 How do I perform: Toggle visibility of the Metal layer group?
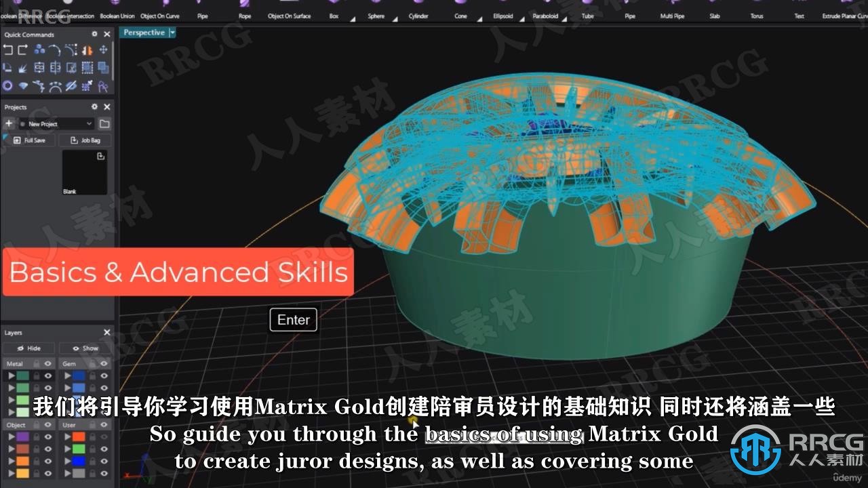[48, 364]
